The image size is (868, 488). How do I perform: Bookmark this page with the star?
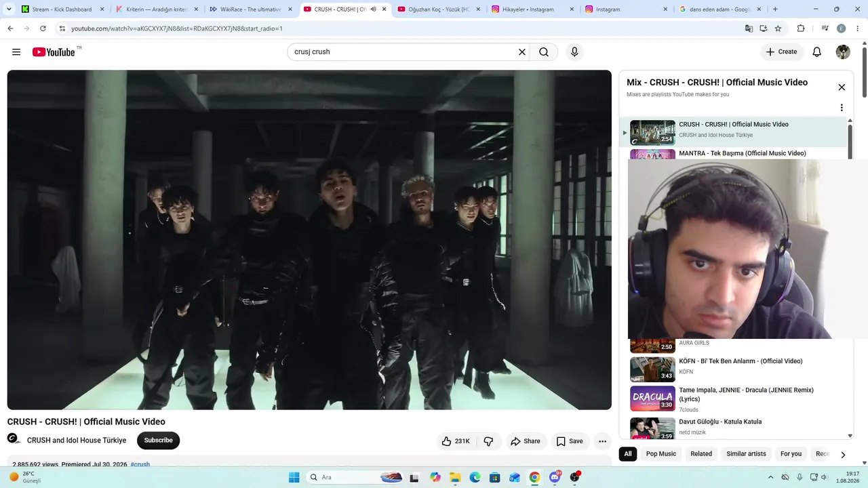click(x=778, y=28)
